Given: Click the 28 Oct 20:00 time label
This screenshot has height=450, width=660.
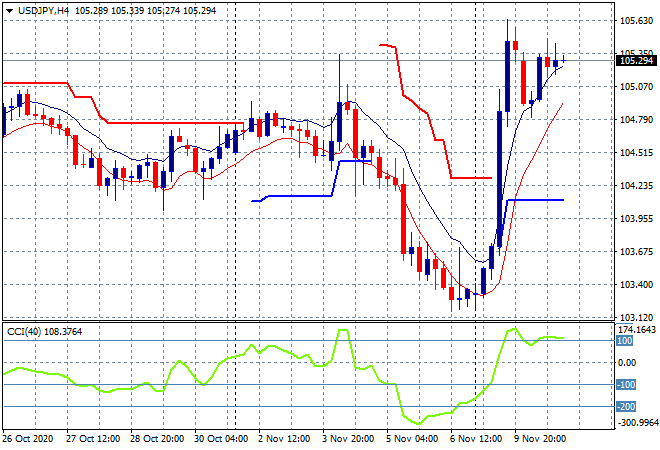Looking at the screenshot, I should coord(157,439).
